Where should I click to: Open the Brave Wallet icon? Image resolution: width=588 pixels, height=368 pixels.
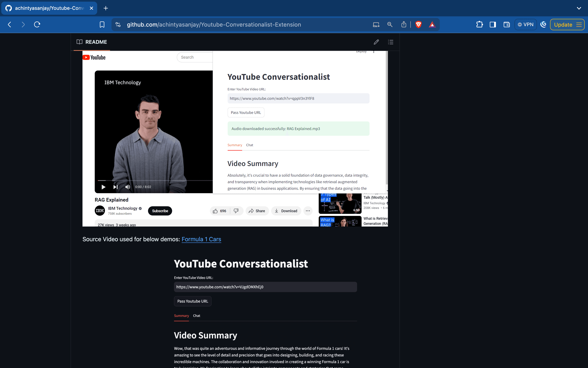[x=507, y=25]
